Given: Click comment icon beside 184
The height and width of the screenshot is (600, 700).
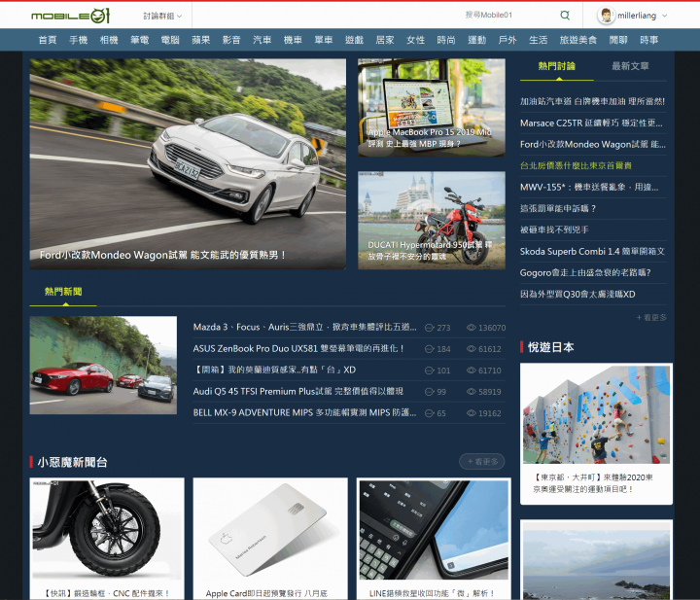Looking at the screenshot, I should (x=430, y=349).
